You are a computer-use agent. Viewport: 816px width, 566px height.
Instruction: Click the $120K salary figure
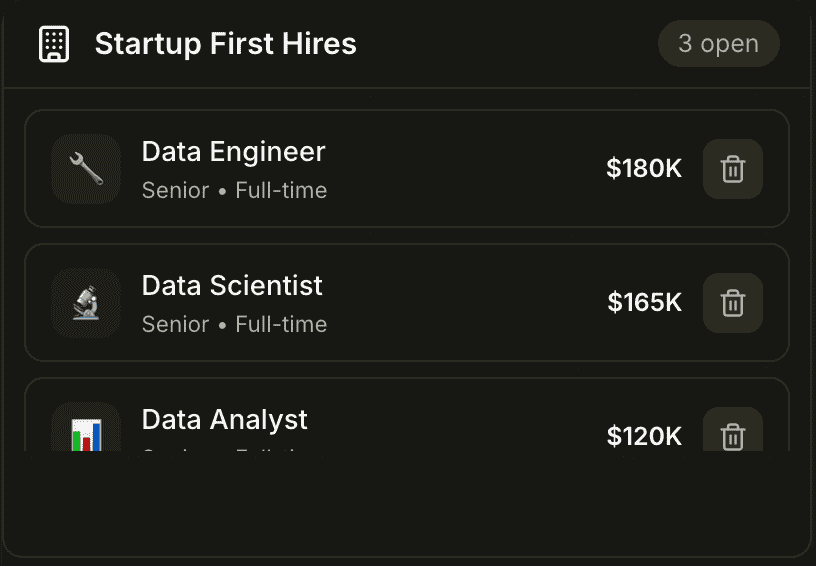click(644, 436)
